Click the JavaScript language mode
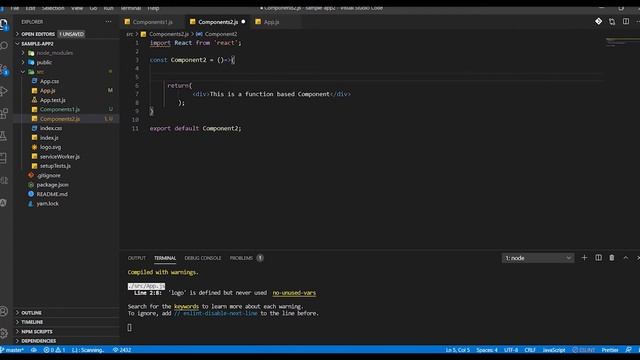 (553, 350)
